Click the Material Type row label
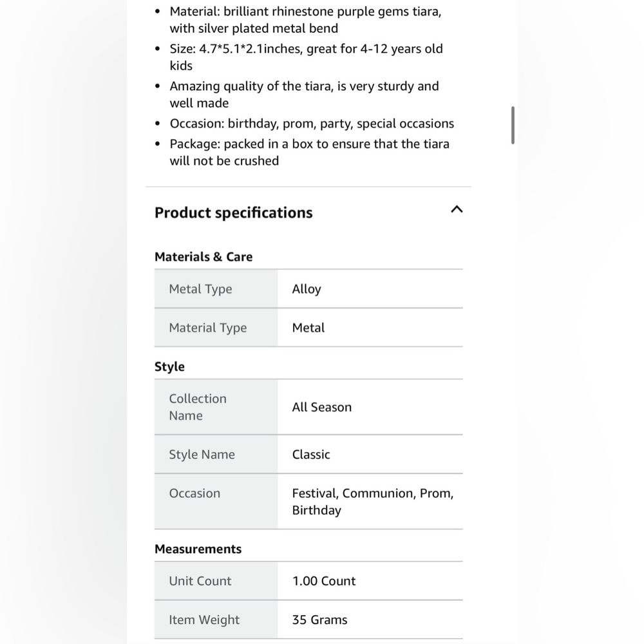Screen dimensions: 644x644 (x=208, y=328)
